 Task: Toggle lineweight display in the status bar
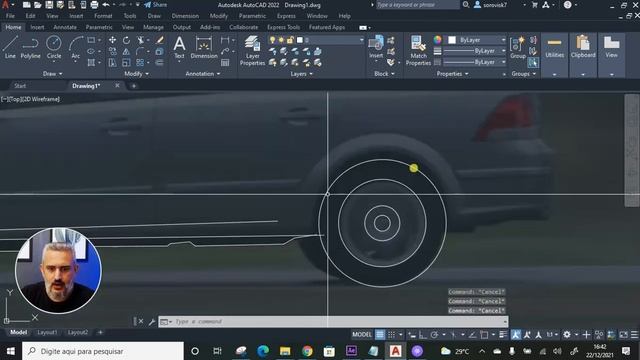coord(503,335)
